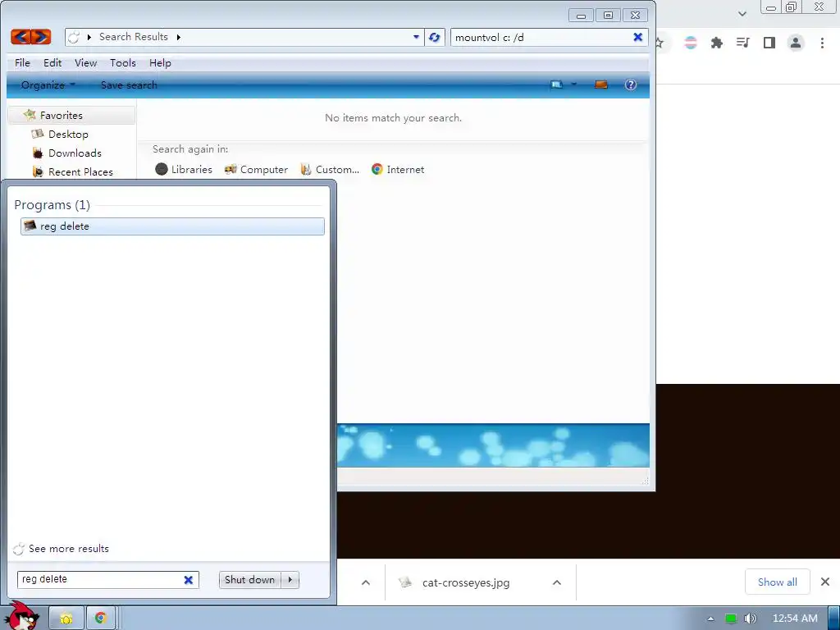Search again in Computer

point(256,169)
